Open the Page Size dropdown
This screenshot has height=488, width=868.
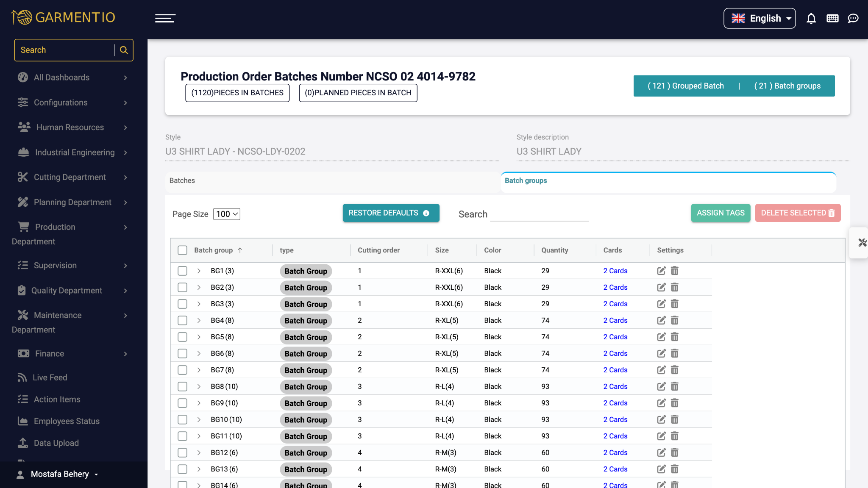227,214
